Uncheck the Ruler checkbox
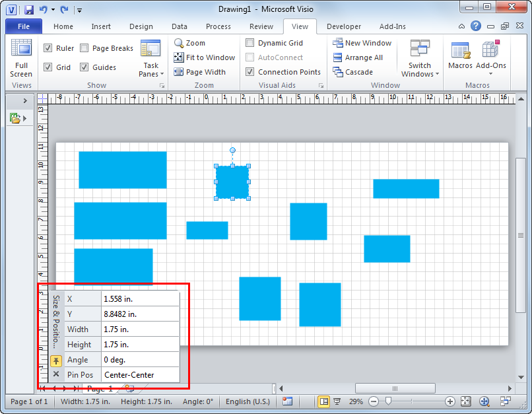This screenshot has height=414, width=532. (48, 48)
